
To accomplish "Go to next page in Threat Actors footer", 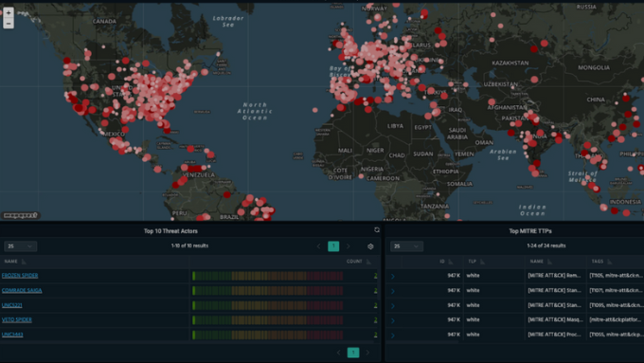I will pos(367,353).
